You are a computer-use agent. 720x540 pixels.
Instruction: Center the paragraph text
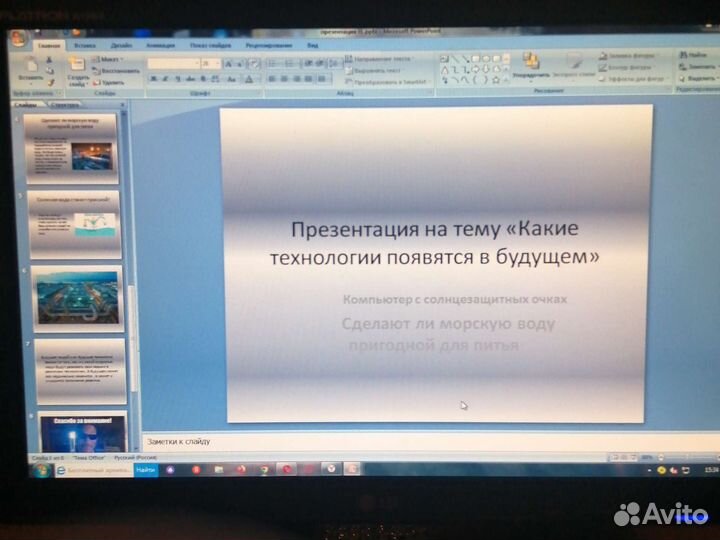coord(285,79)
